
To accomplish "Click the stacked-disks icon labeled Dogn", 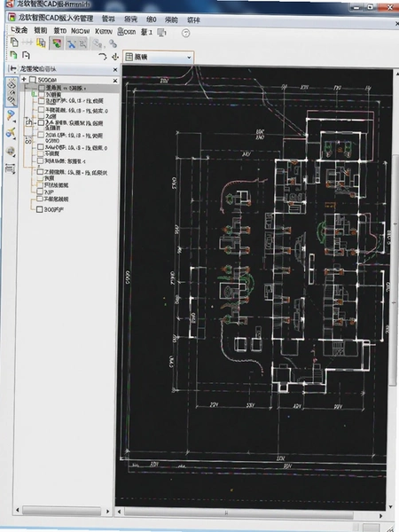I will click(x=127, y=32).
